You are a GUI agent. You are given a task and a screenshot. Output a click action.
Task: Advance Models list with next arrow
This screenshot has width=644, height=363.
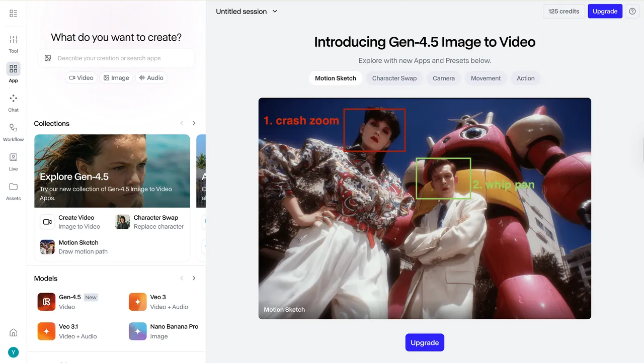(194, 279)
